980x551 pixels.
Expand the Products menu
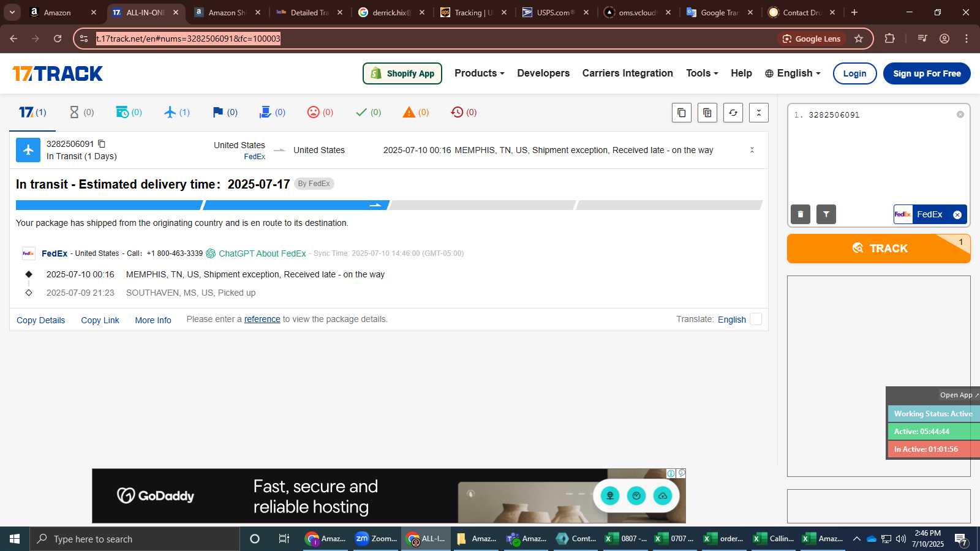480,73
